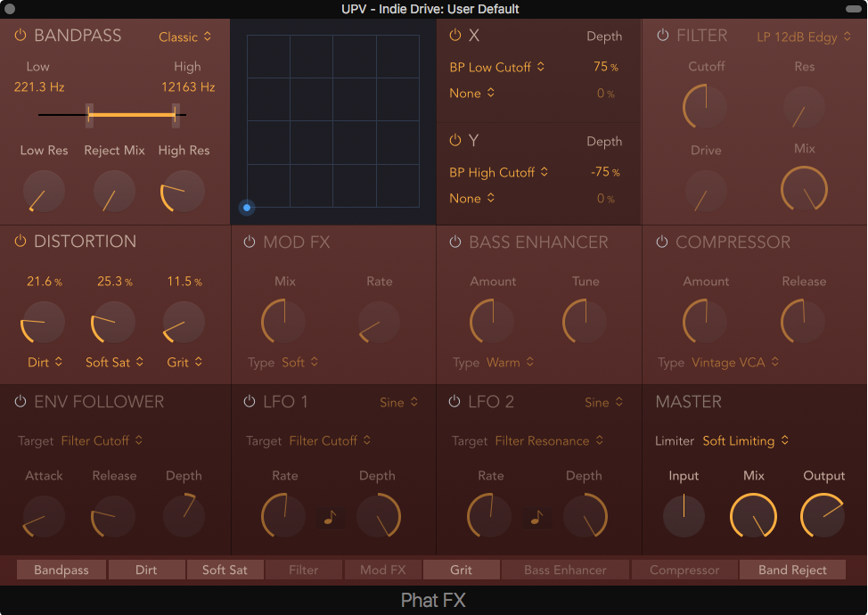Click the Bass Enhancer Tune knob
The height and width of the screenshot is (615, 868).
point(585,321)
